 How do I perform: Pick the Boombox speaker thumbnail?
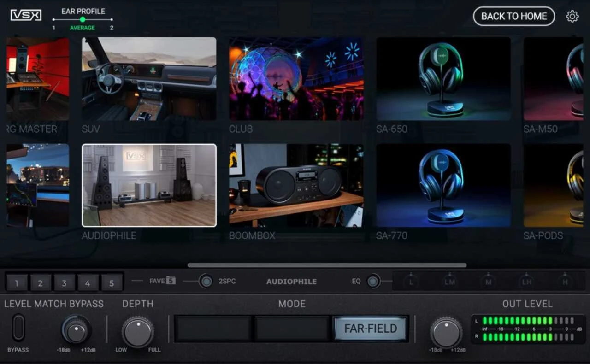pos(296,185)
